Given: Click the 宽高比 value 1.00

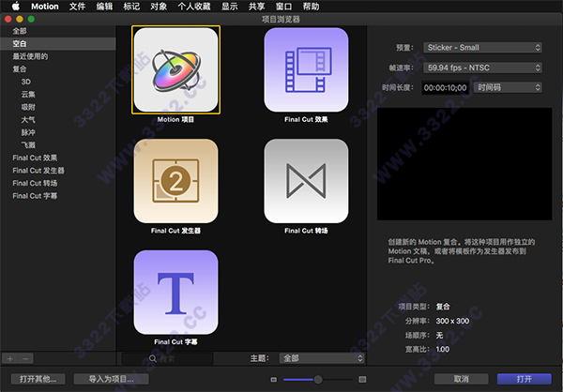Looking at the screenshot, I should (x=443, y=349).
